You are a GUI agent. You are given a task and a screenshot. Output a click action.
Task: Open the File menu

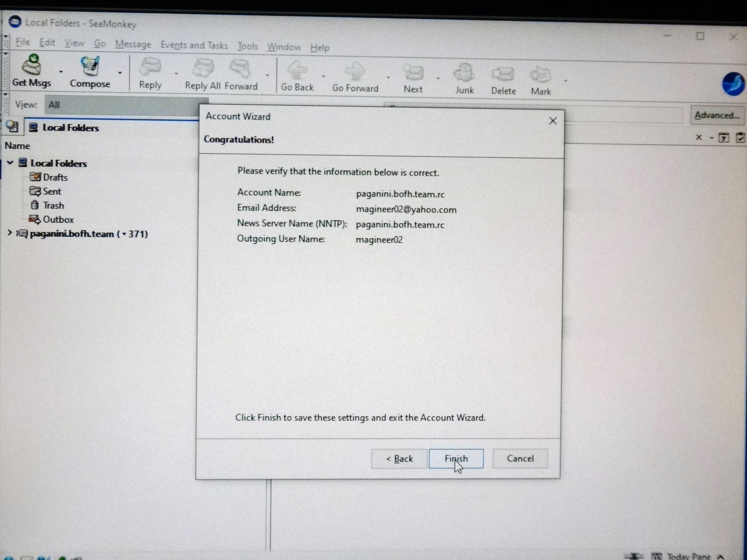[x=23, y=42]
